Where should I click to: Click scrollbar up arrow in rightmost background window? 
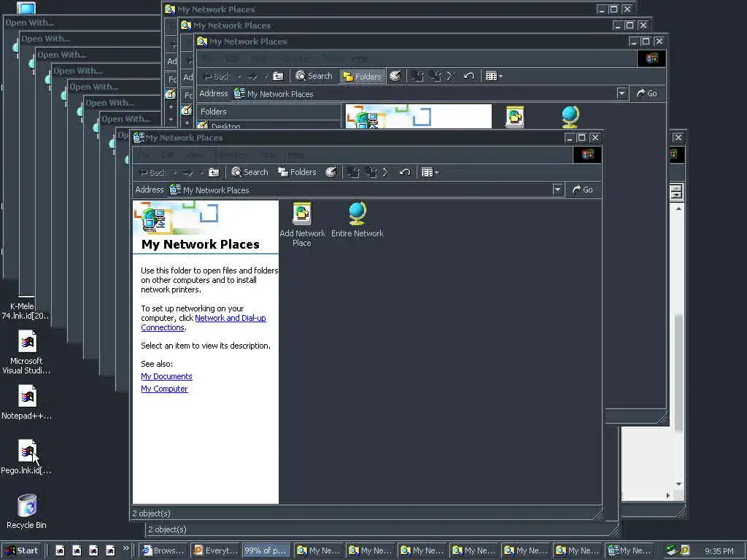coord(678,209)
